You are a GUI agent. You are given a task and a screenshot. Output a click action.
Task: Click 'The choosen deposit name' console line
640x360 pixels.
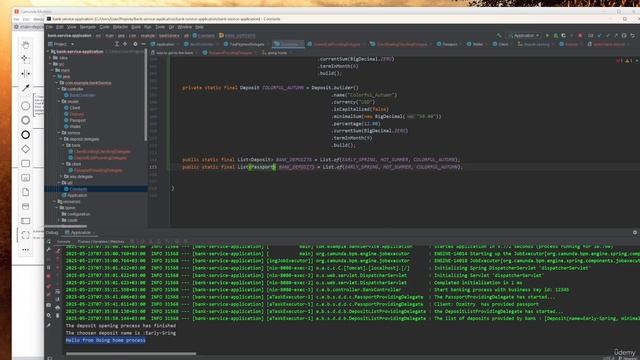(x=121, y=333)
